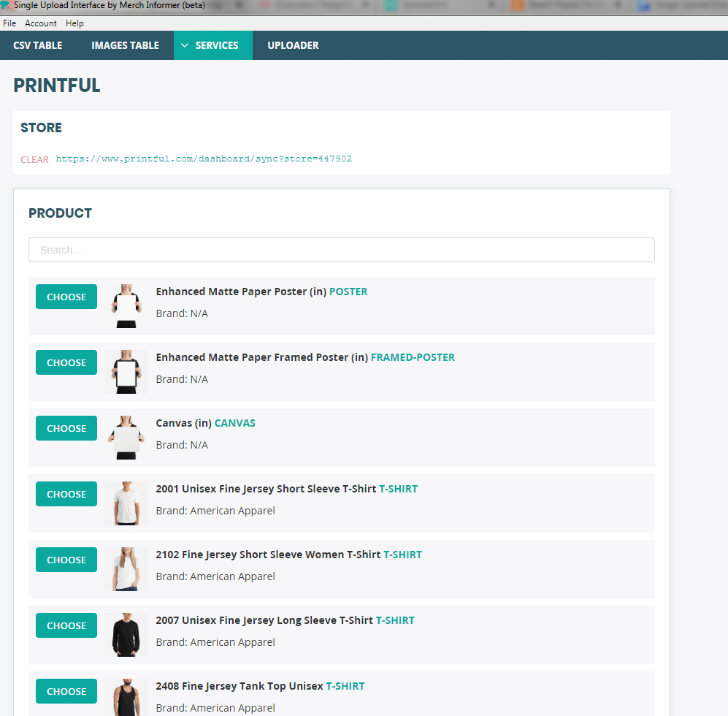The width and height of the screenshot is (728, 716).
Task: Choose 2408 Fine Jersey Tank Top Unisex
Action: [x=66, y=691]
